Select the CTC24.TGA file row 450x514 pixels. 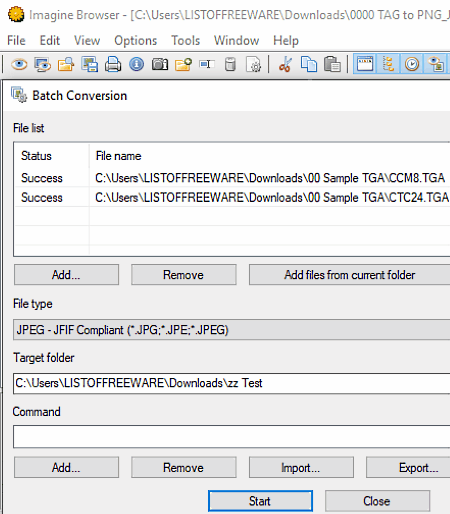coord(232,197)
